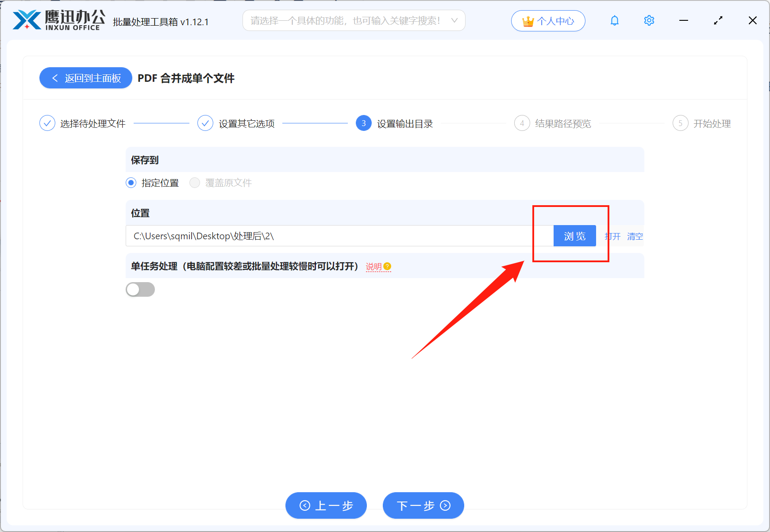Click step 5 开始处理 label
This screenshot has height=532, width=770.
click(x=712, y=123)
